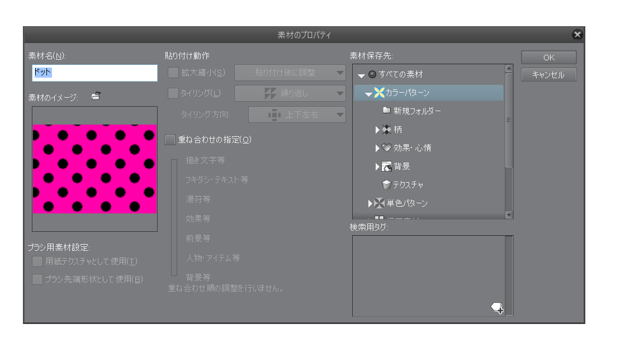
Task: Click the すべての素材 circle icon
Action: click(372, 74)
